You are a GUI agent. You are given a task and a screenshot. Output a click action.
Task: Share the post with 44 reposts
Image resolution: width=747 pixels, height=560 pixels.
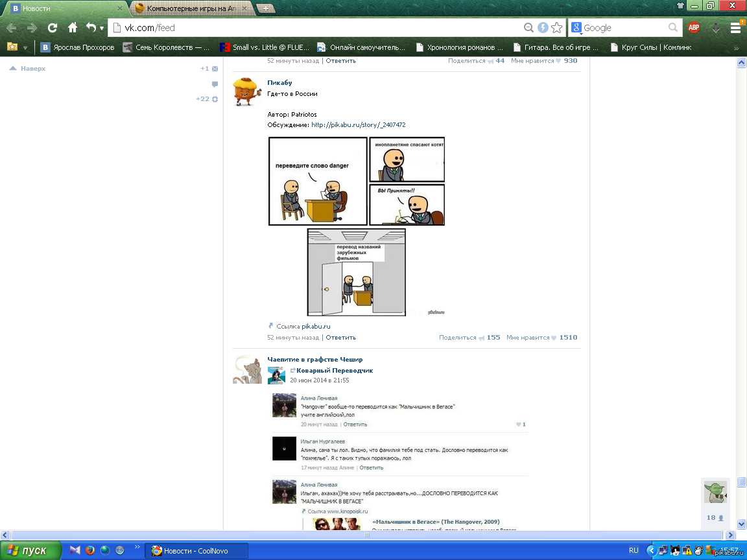[x=476, y=61]
